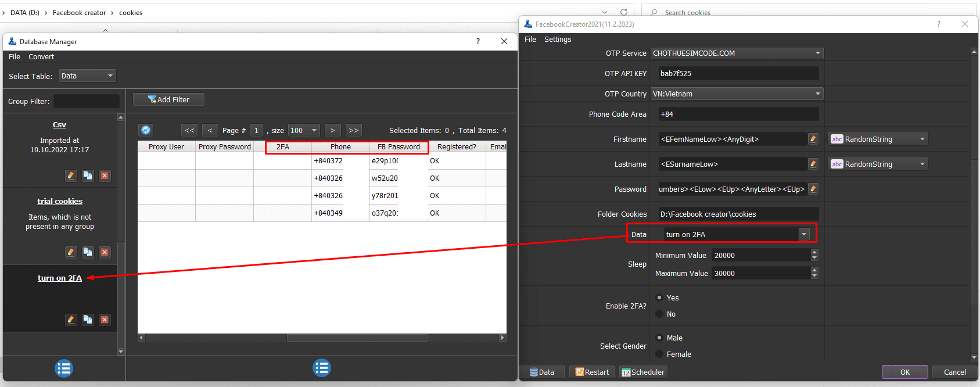
Task: Click the Facebook creator breadcrumb in Explorer
Action: [x=79, y=12]
